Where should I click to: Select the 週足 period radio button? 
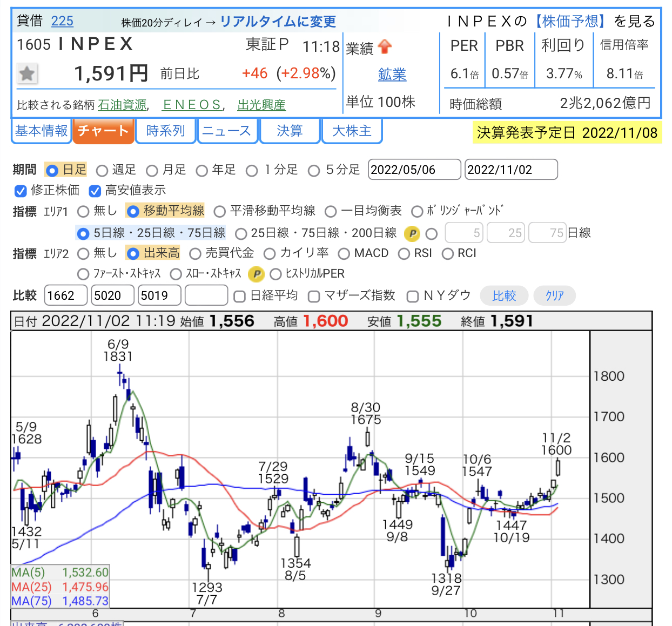[102, 171]
